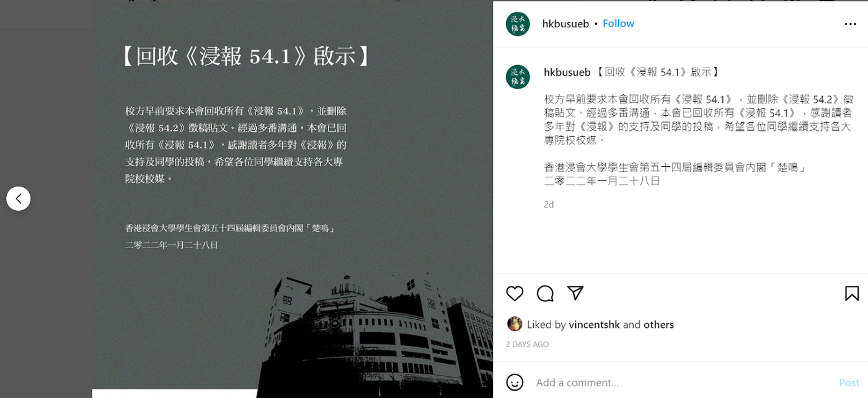The width and height of the screenshot is (868, 398).
Task: Show others who liked the post
Action: tap(659, 324)
